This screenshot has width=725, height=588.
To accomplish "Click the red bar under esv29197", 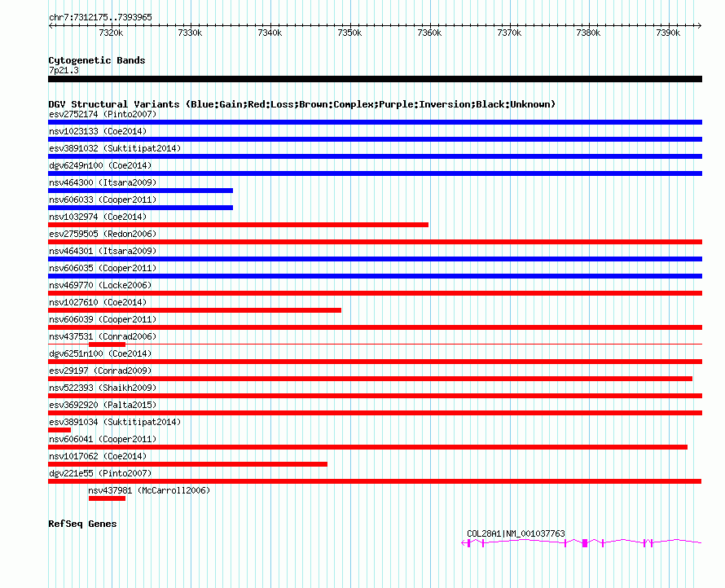I will [370, 379].
